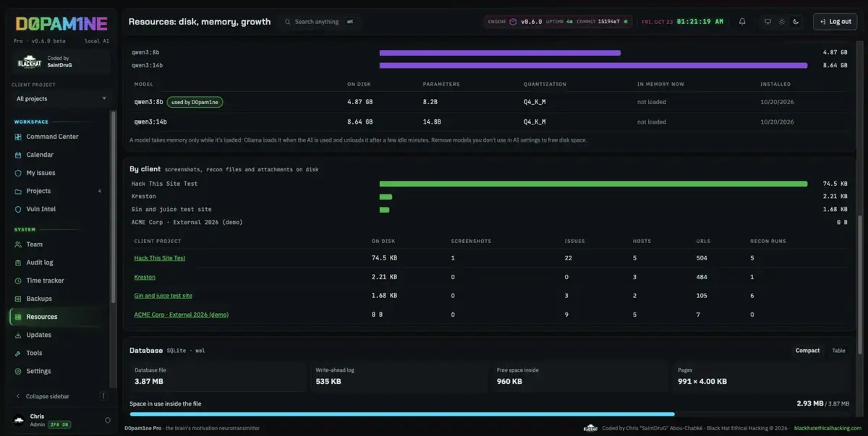Click the 'used by D0pam1ne' badge
Screen dimensions: 868x436
click(x=195, y=102)
